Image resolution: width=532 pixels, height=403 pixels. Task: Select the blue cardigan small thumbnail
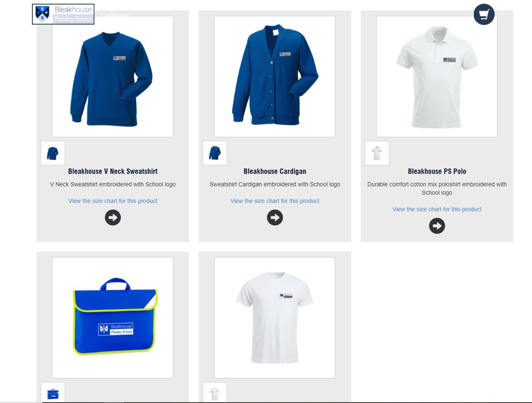[x=215, y=153]
